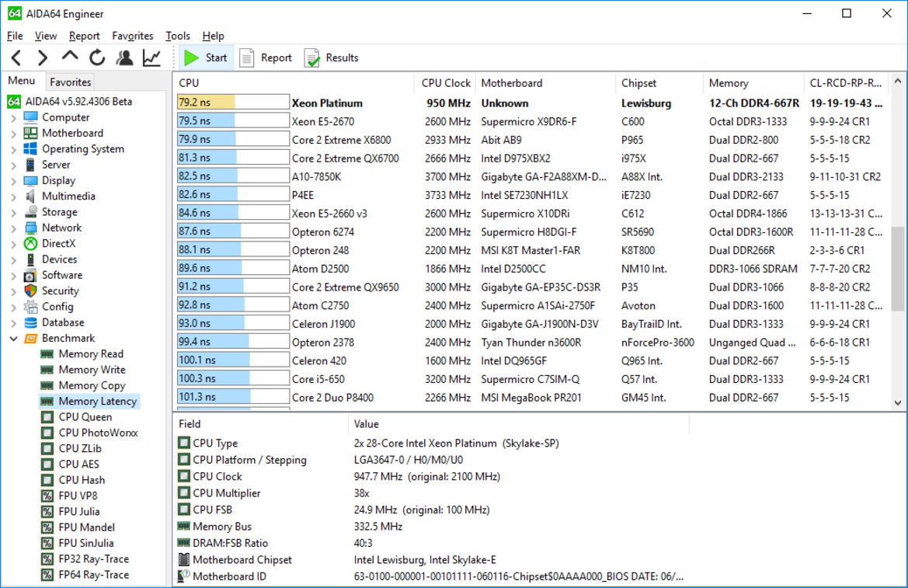
Task: Refresh using the circular arrow icon
Action: [97, 57]
